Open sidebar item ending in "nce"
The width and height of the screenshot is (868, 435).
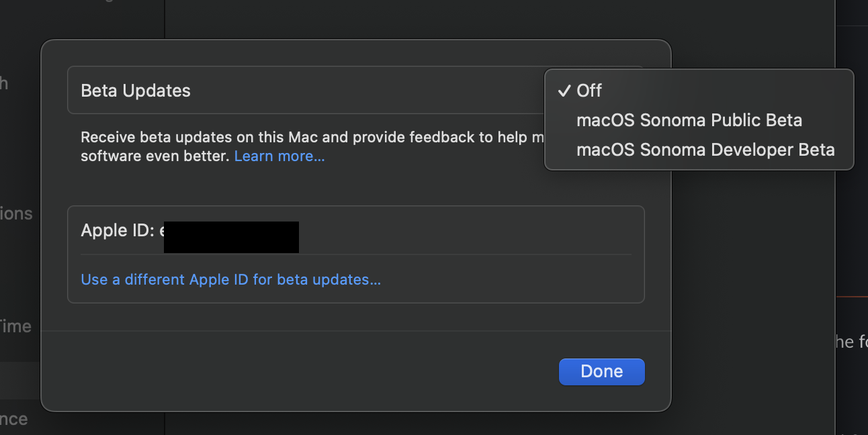pos(14,419)
